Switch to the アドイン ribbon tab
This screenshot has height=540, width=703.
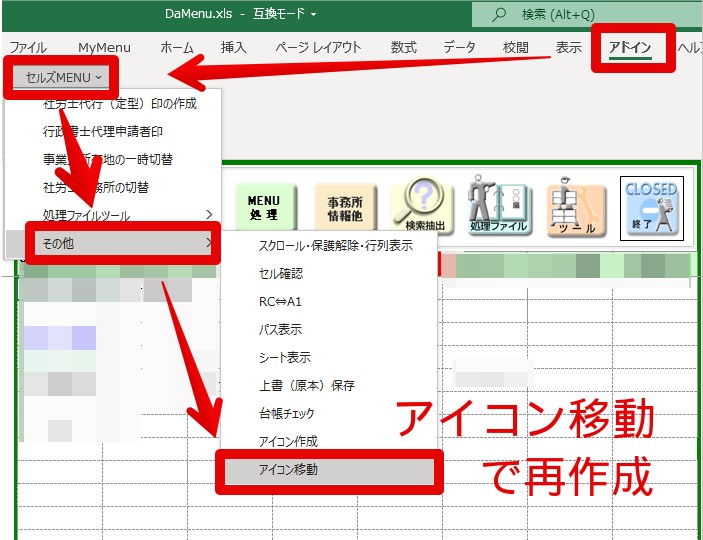pos(630,48)
